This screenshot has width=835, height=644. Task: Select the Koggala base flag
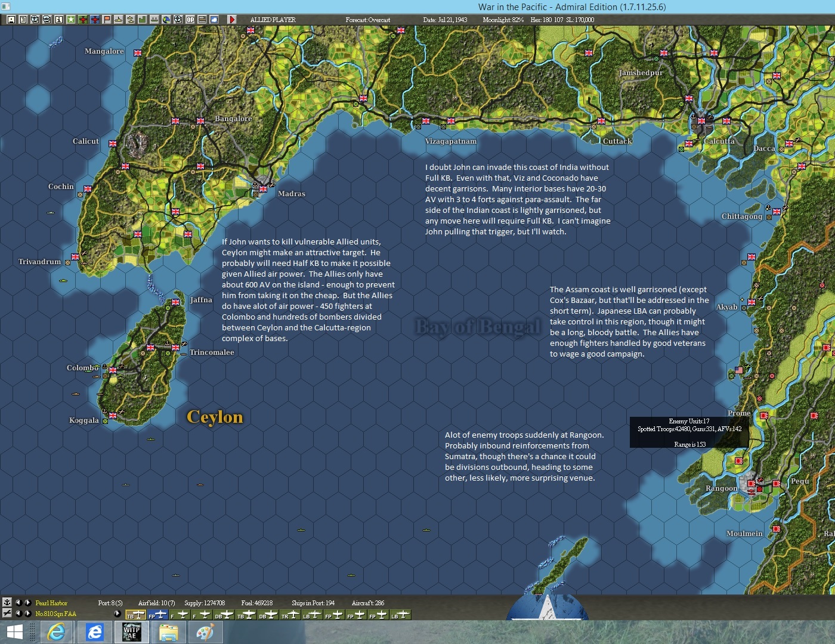click(113, 416)
